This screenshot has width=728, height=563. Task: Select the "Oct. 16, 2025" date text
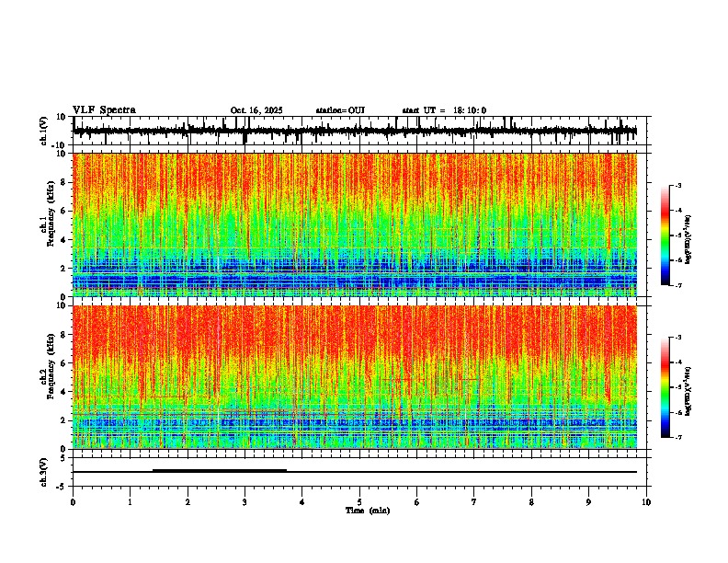(256, 110)
